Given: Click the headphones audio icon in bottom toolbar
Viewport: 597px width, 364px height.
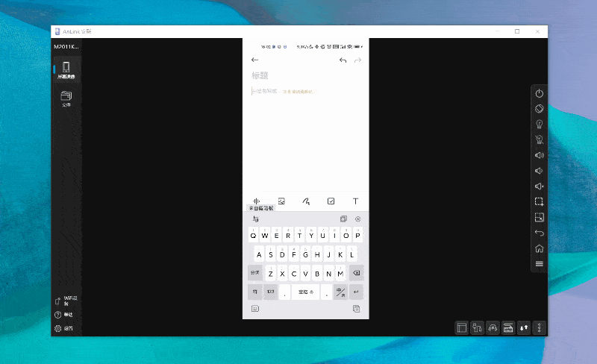Looking at the screenshot, I should click(493, 328).
